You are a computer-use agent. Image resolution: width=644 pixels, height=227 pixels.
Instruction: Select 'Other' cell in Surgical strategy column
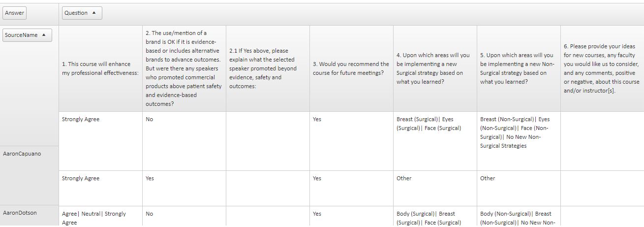435,189
